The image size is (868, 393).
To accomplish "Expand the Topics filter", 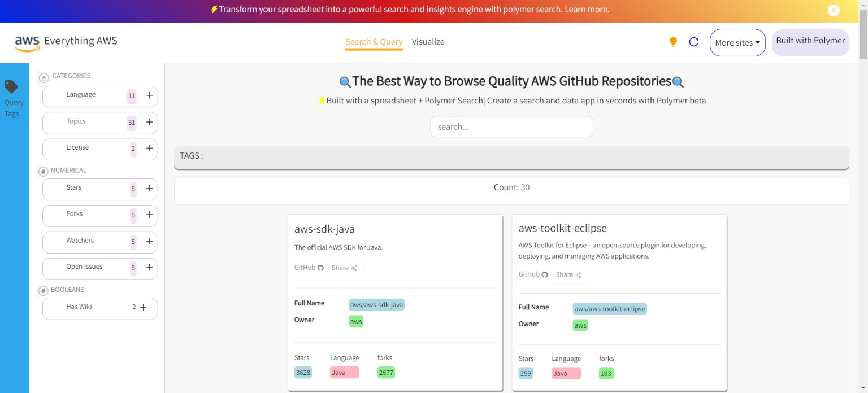I will pos(150,122).
